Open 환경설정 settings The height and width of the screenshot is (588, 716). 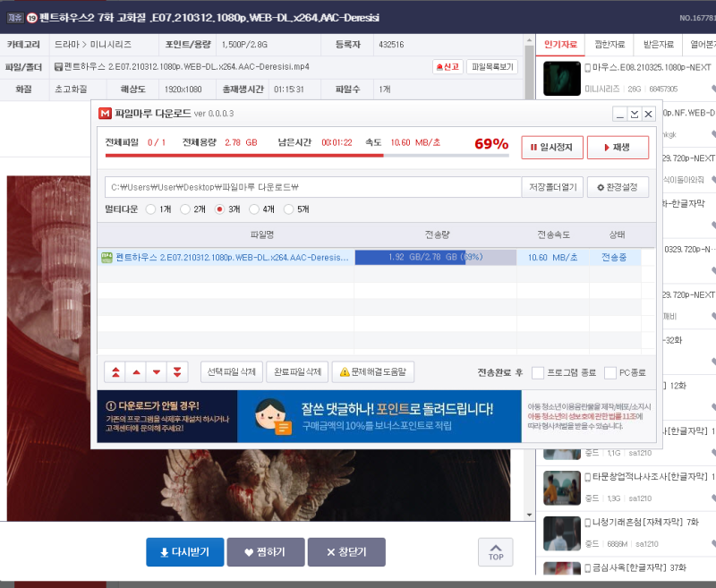click(x=618, y=187)
